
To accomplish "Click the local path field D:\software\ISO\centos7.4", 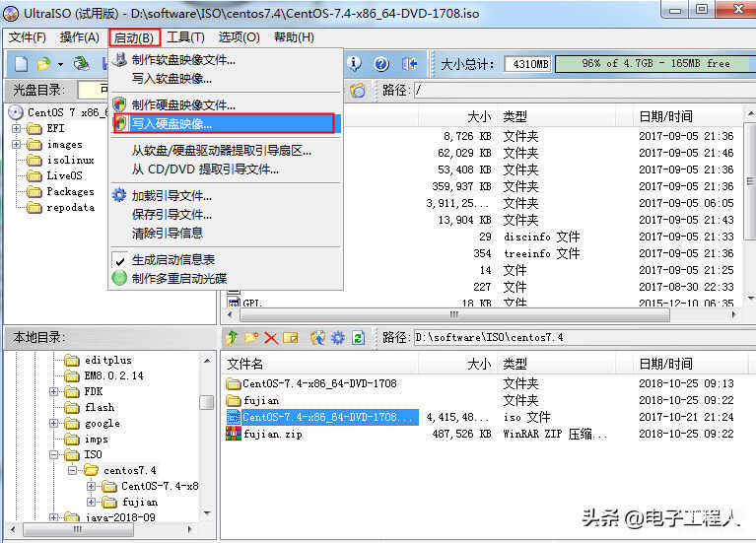I will tap(584, 338).
